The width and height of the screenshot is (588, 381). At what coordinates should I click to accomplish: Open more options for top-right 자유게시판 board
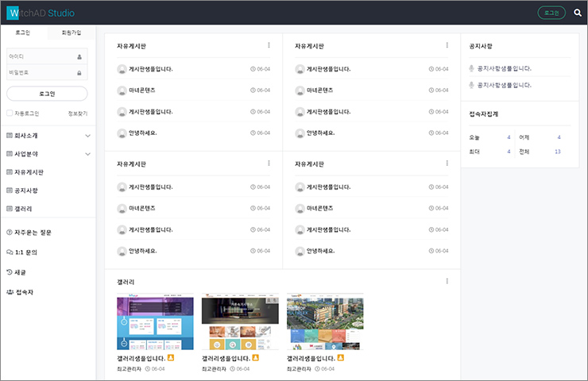(447, 45)
